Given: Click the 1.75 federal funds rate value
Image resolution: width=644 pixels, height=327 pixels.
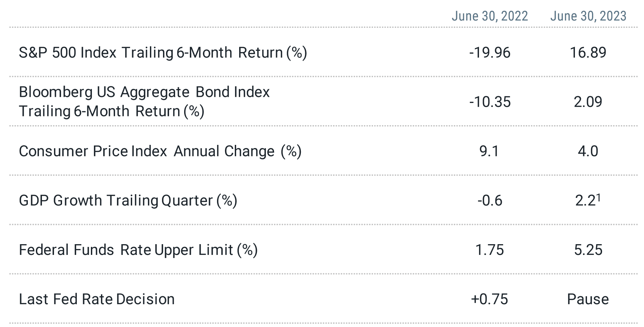Looking at the screenshot, I should [x=490, y=250].
